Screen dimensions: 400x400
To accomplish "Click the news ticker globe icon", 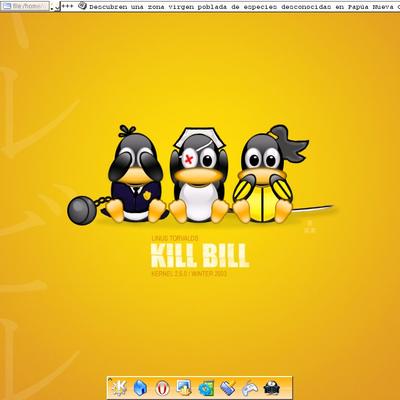I will [x=82, y=6].
